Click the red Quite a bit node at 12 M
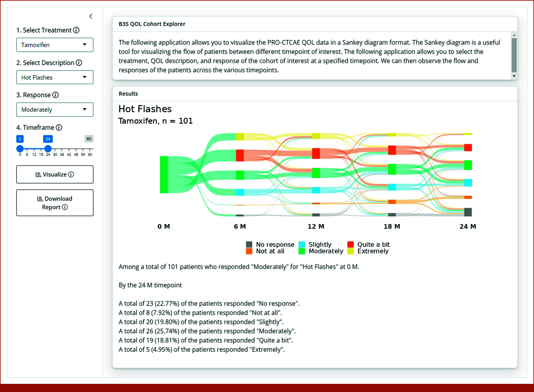Screen dimensions: 534x392 (316, 153)
